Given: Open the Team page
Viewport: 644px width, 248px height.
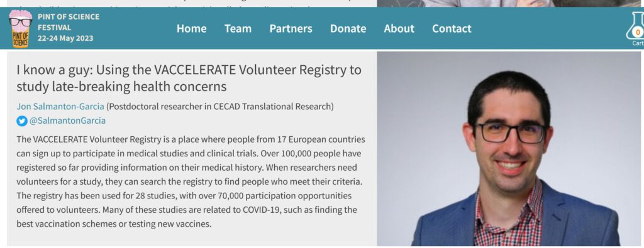Looking at the screenshot, I should [x=238, y=28].
